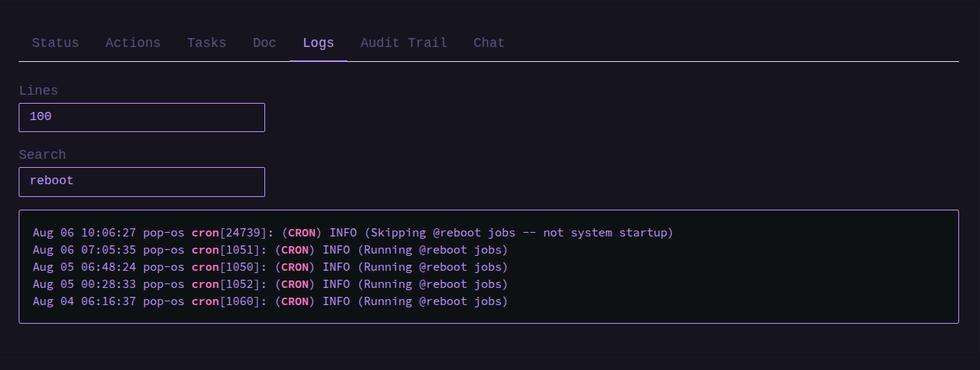980x370 pixels.
Task: Focus the Lines input showing 100
Action: 142,117
